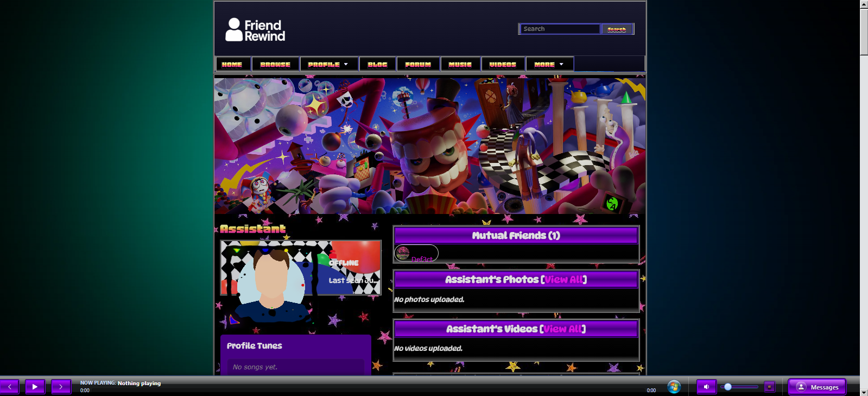Click the profile banner artwork image
This screenshot has height=396, width=868.
click(430, 146)
